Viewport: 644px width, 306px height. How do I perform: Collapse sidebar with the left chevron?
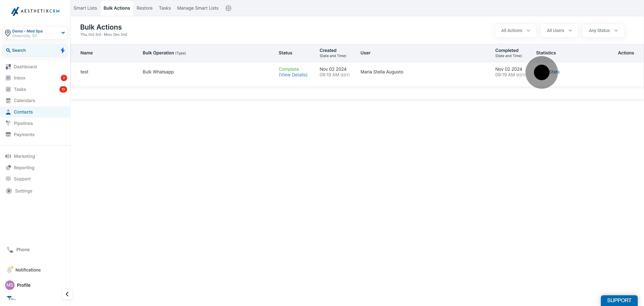point(67,294)
